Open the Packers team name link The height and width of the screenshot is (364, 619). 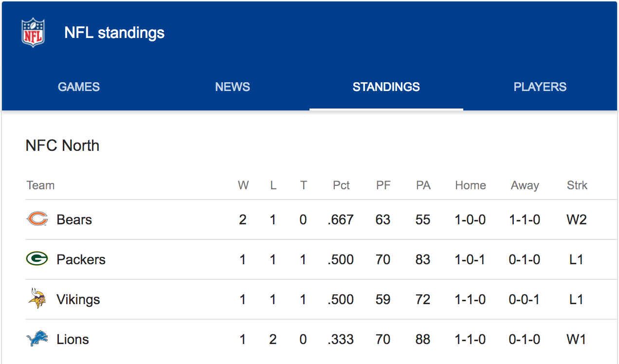click(x=81, y=260)
